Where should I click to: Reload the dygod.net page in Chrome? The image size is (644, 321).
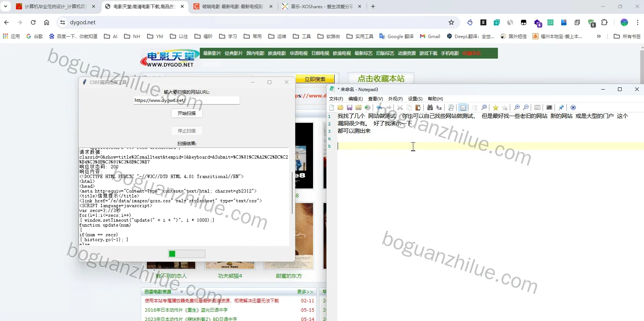point(33,22)
